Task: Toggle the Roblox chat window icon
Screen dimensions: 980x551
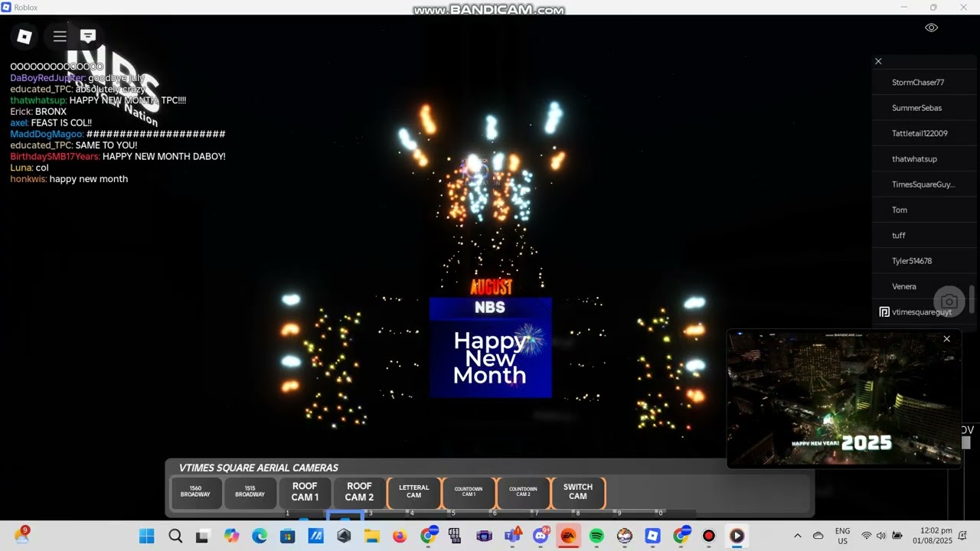Action: point(88,36)
